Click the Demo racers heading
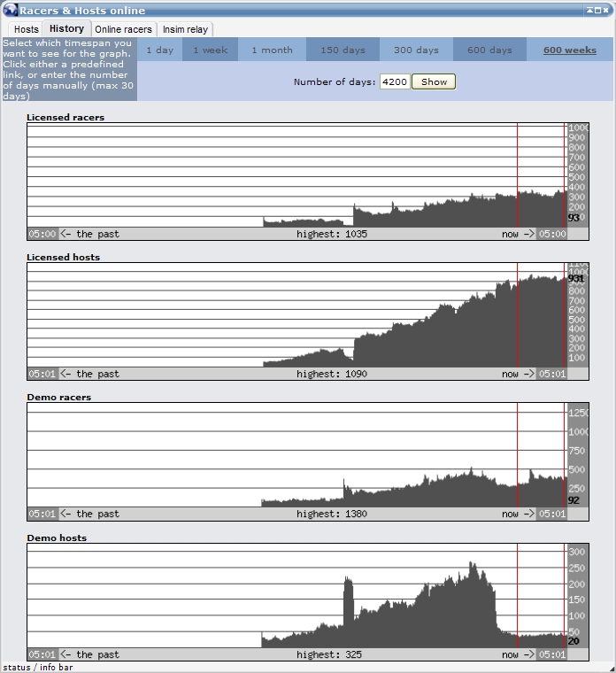 [58, 397]
